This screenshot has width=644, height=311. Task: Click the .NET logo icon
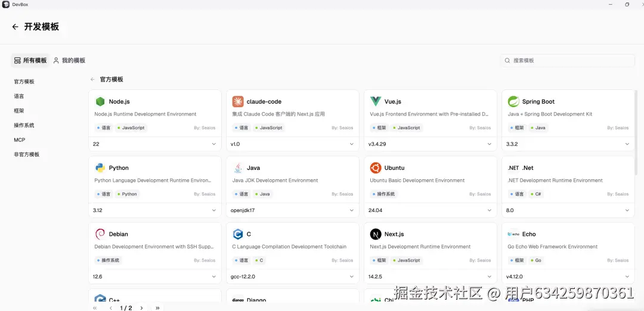(x=513, y=168)
